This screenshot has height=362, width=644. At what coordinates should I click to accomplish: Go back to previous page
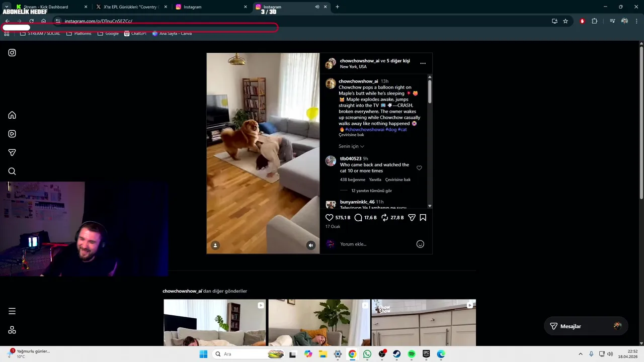tap(7, 21)
